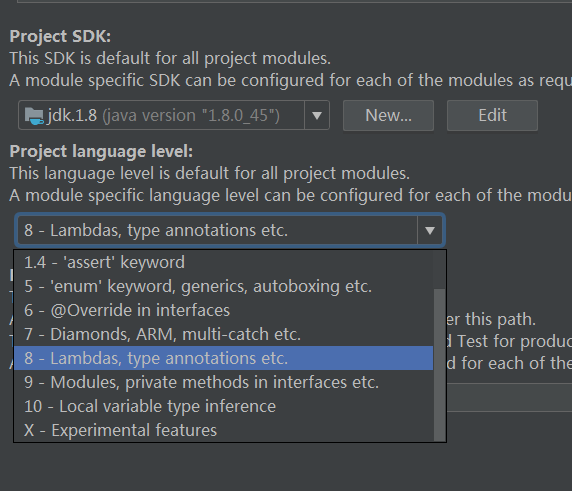Click scrollbar track above the thumb

[440, 270]
